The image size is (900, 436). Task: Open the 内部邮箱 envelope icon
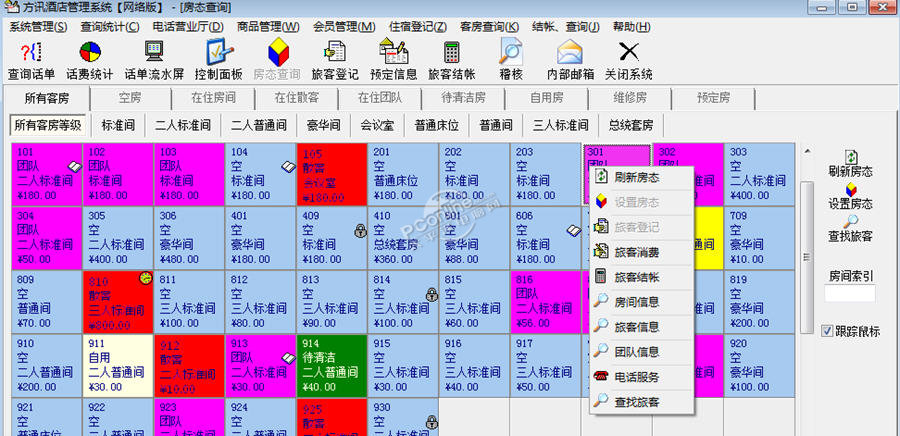pos(570,52)
